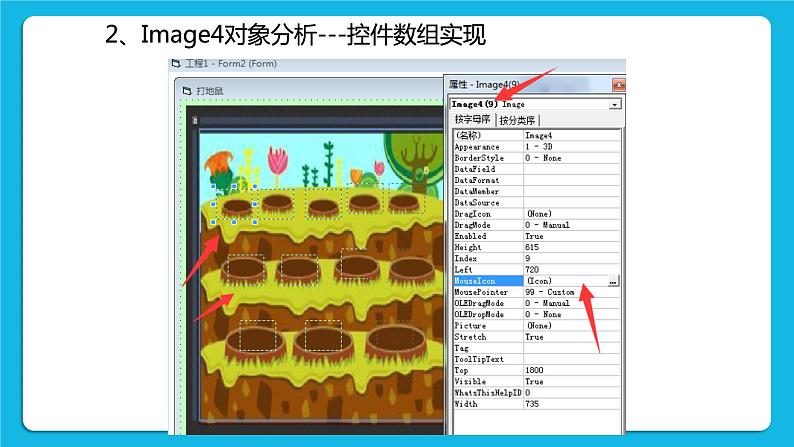
Task: Open the Image4(9) object dropdown arrow
Action: pyautogui.click(x=614, y=104)
